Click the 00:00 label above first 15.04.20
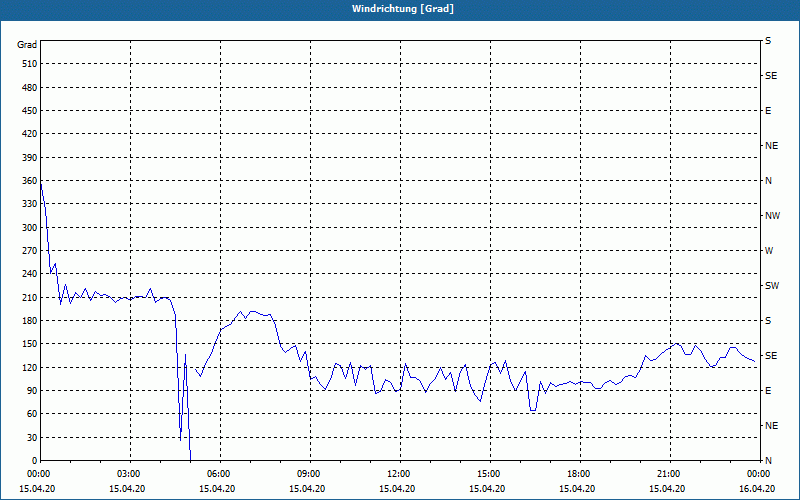800x500 pixels. point(39,473)
